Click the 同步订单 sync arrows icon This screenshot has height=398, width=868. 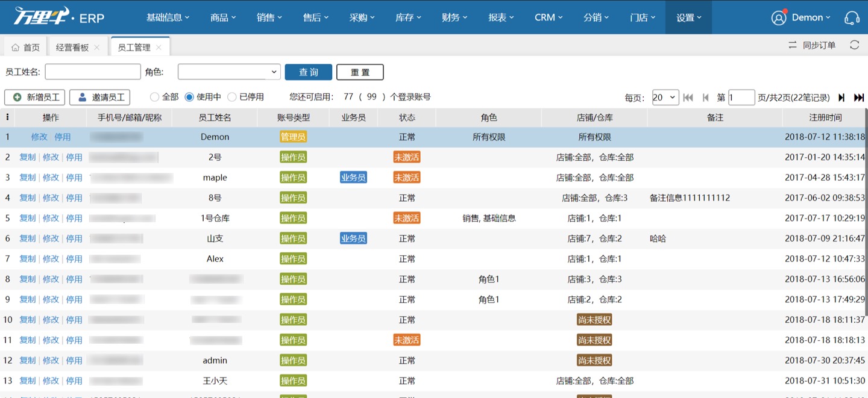point(793,45)
